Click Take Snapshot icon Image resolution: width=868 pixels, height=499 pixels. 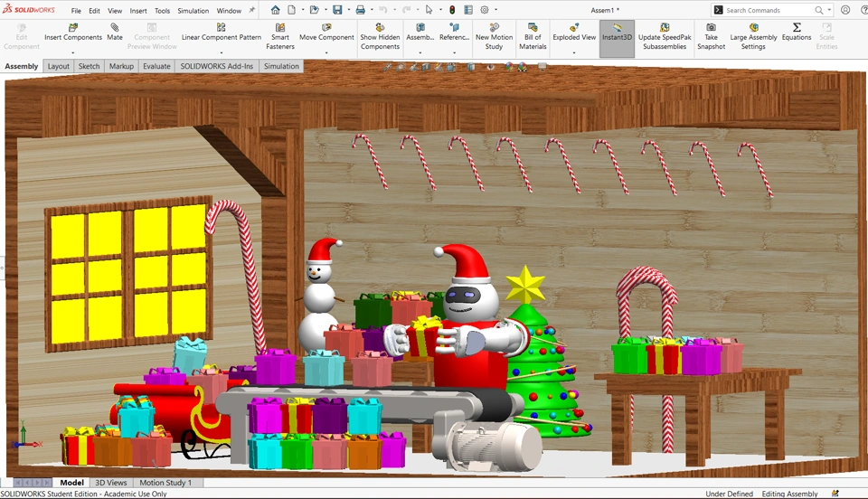(711, 37)
